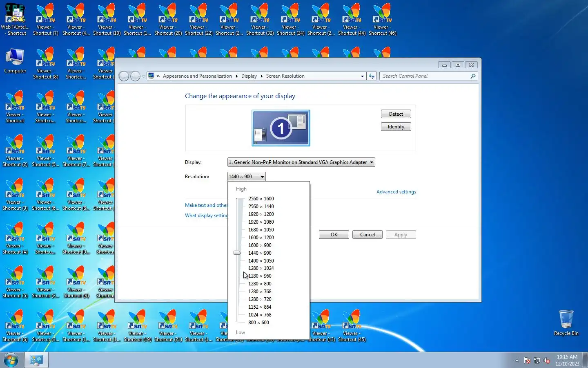Select Viewer - Shortcut (43) desktop icon
The image size is (588, 368).
pyautogui.click(x=321, y=325)
